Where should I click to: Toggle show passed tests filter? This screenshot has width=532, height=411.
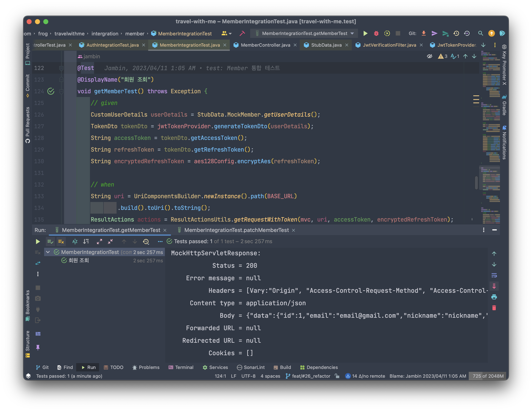[50, 242]
